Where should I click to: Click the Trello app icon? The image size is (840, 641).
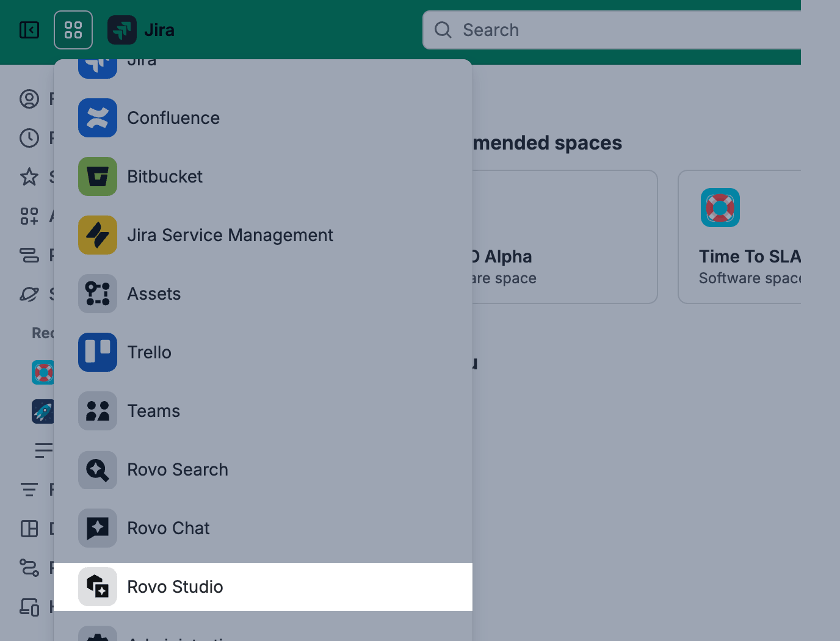98,352
